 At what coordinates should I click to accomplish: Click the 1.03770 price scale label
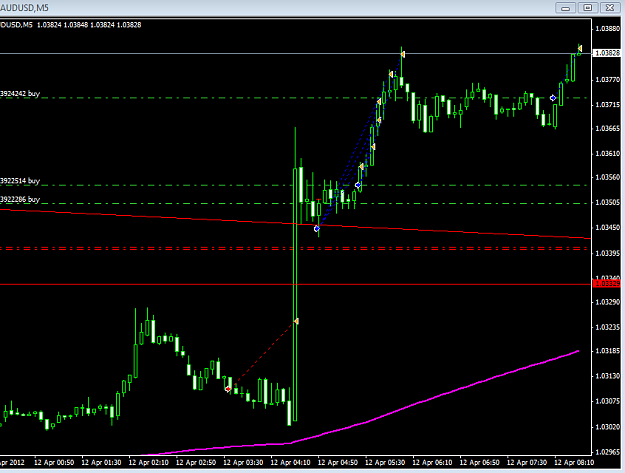pyautogui.click(x=607, y=80)
